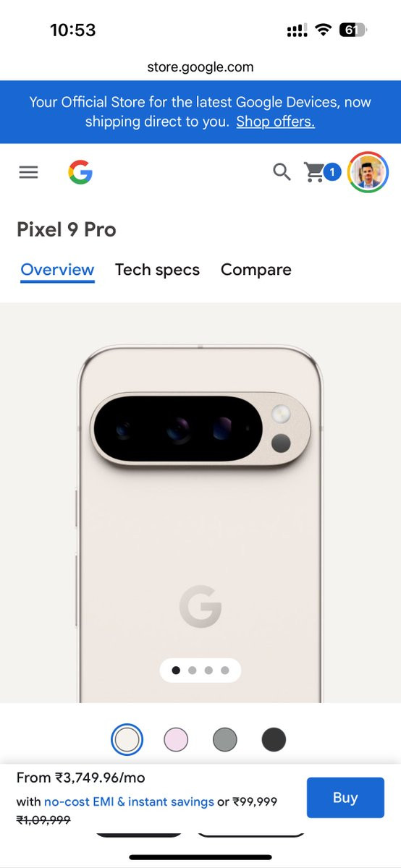Select the pink Rose Quartz color swatch
401x868 pixels.
[176, 739]
